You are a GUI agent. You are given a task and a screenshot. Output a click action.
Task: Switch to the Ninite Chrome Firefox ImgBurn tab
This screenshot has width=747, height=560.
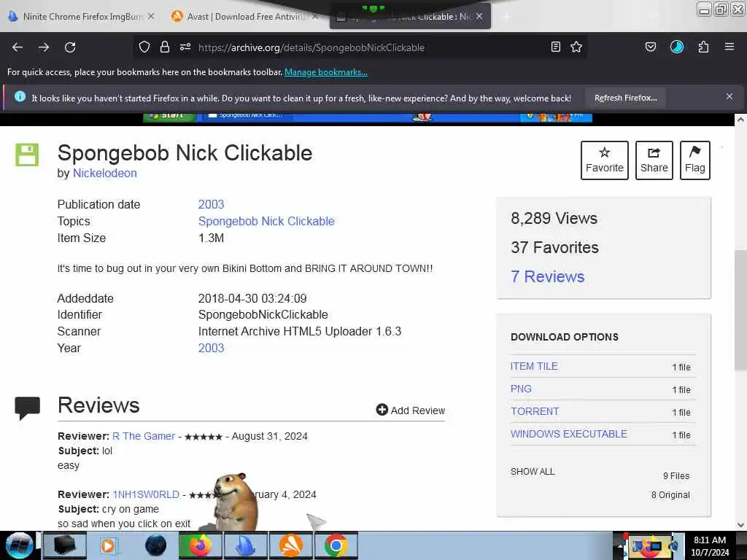tap(82, 16)
